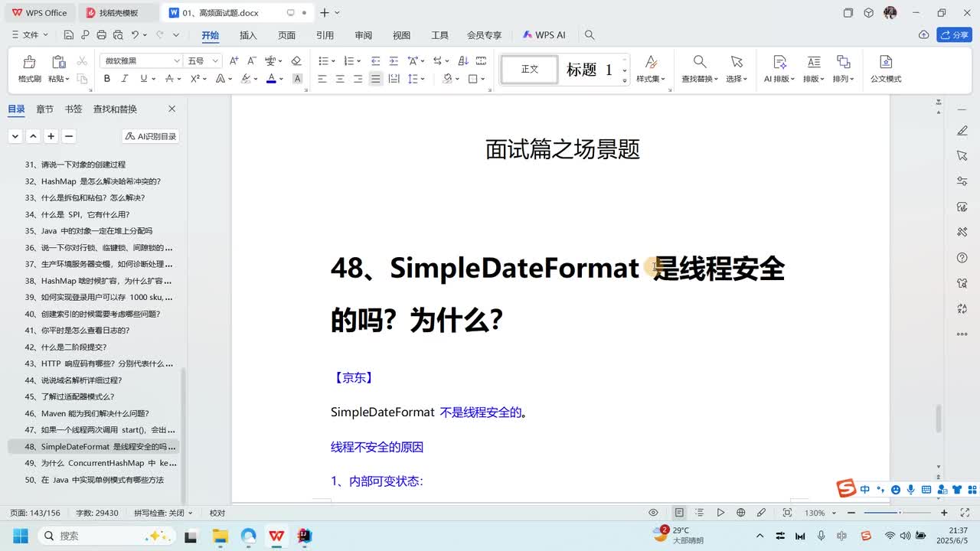
Task: Apply the 标题 1 heading style
Action: pyautogui.click(x=590, y=70)
